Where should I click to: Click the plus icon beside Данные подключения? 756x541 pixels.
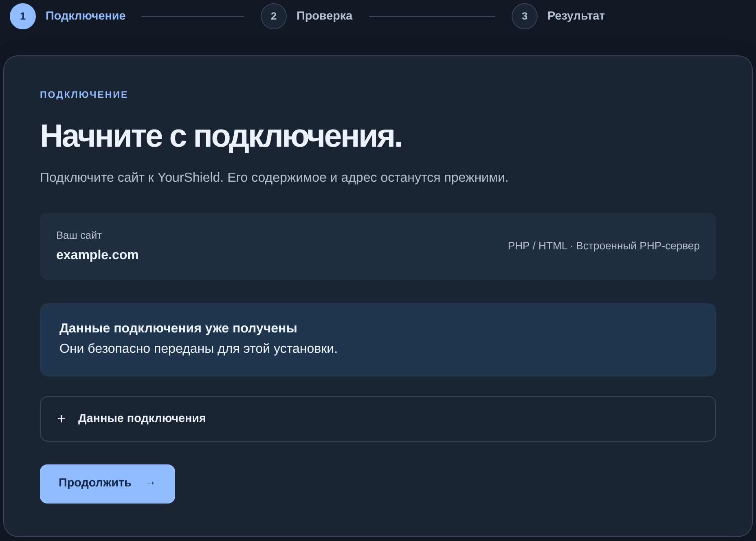click(62, 419)
